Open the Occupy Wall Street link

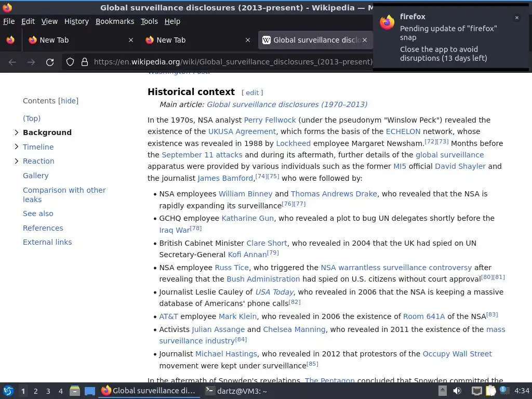(x=457, y=354)
